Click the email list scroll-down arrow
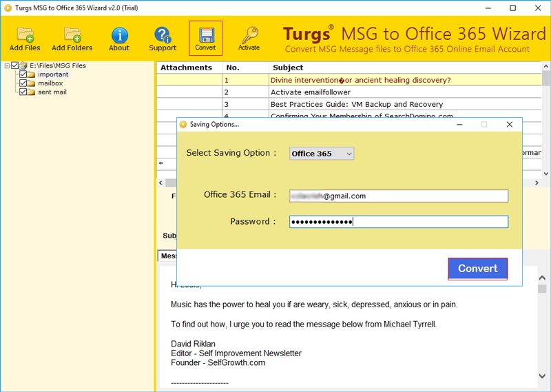551x392 pixels. pos(545,174)
